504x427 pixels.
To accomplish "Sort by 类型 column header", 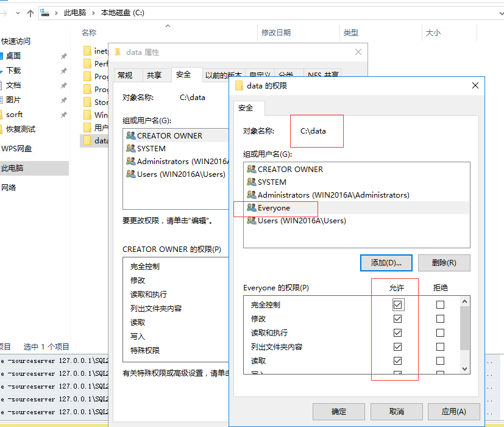I will tap(350, 32).
